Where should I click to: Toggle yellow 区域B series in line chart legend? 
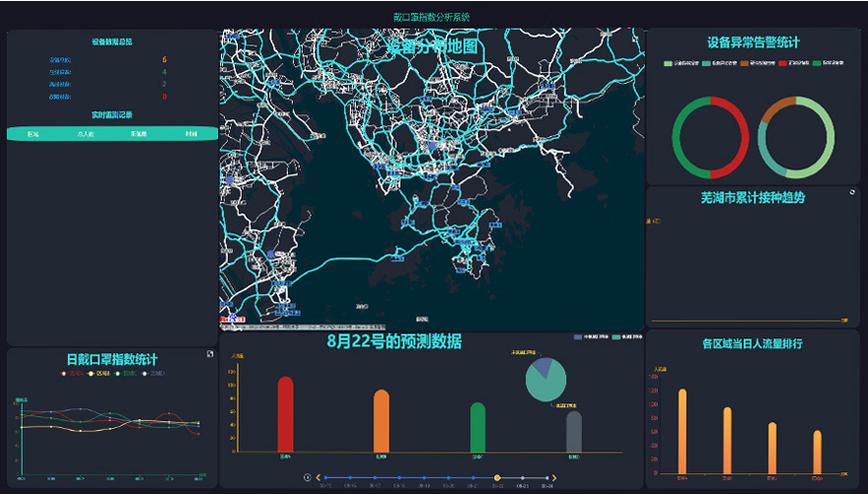pos(93,374)
